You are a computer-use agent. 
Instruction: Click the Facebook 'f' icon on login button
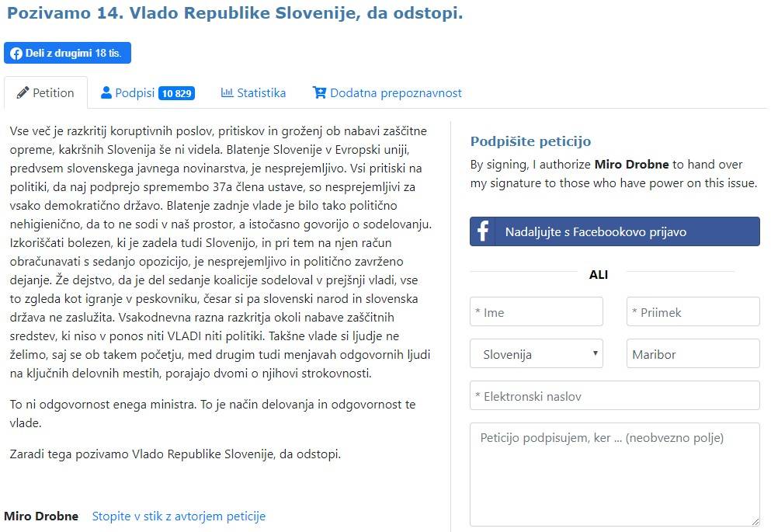(x=483, y=231)
